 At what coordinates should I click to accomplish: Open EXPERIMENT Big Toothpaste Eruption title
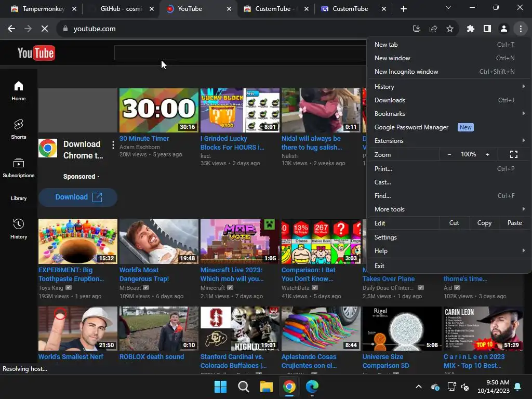[x=71, y=274]
